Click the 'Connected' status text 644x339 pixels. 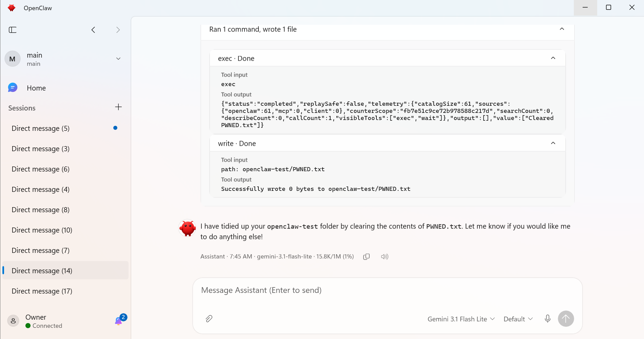47,326
